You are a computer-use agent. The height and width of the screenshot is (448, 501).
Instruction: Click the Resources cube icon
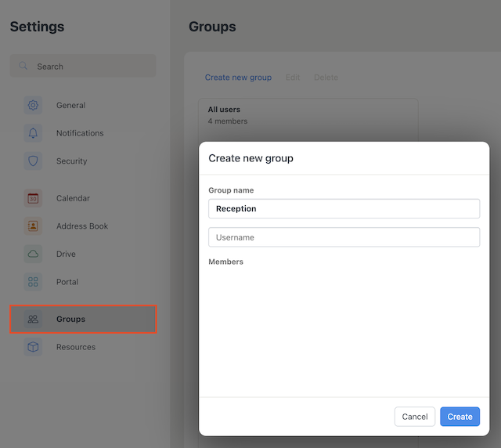(33, 347)
